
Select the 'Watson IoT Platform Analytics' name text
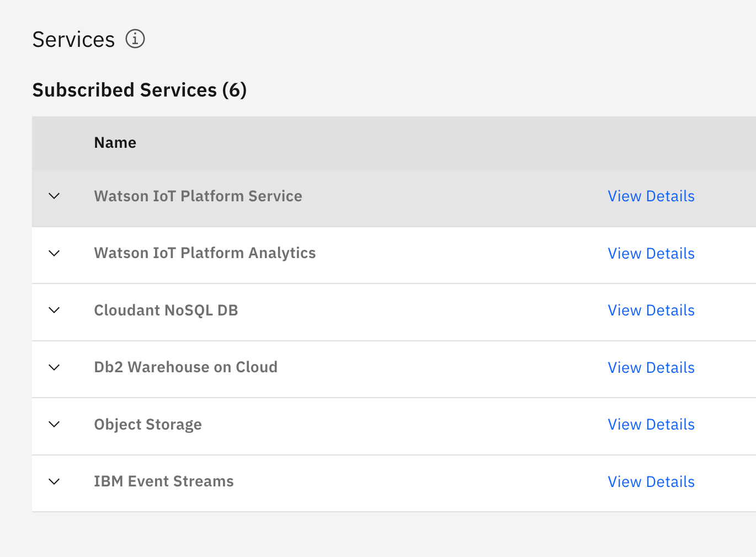(205, 253)
